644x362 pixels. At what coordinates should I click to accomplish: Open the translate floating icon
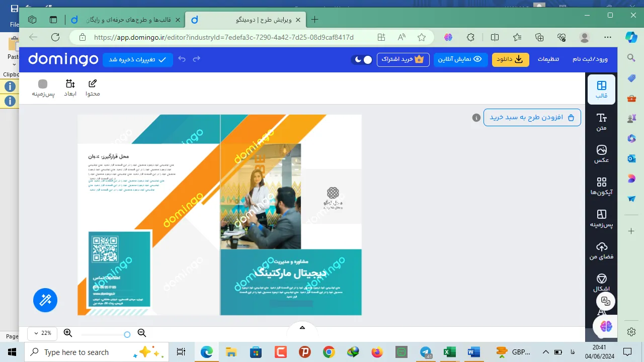pyautogui.click(x=606, y=301)
